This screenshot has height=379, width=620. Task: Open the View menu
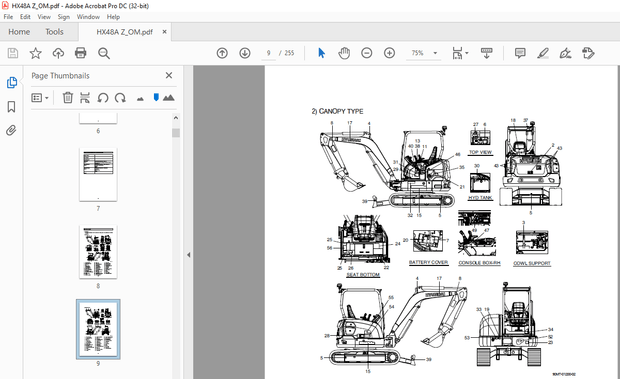(44, 17)
